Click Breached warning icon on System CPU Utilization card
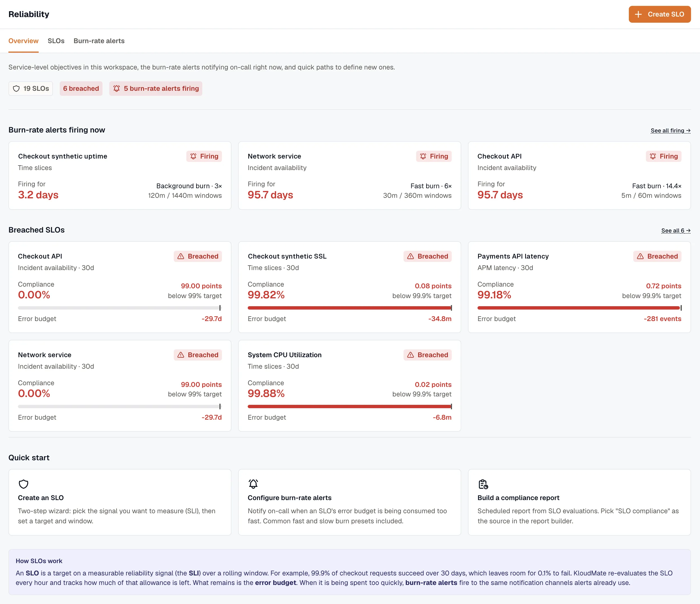Screen dimensions: 700x604 (x=411, y=355)
